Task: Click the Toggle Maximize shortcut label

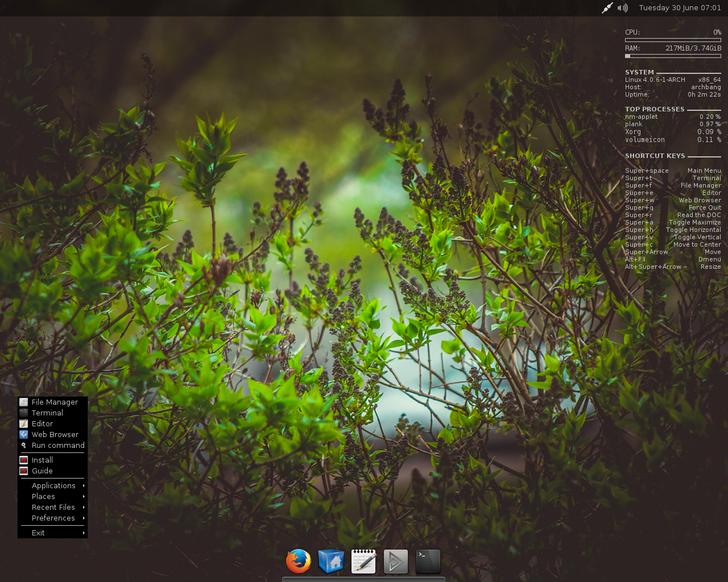Action: [695, 222]
